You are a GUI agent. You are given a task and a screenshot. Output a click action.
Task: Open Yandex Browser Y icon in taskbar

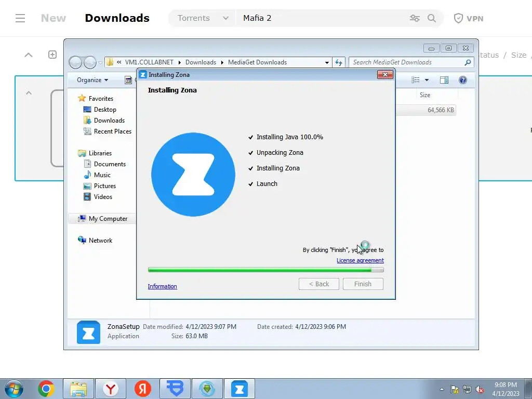pos(111,389)
